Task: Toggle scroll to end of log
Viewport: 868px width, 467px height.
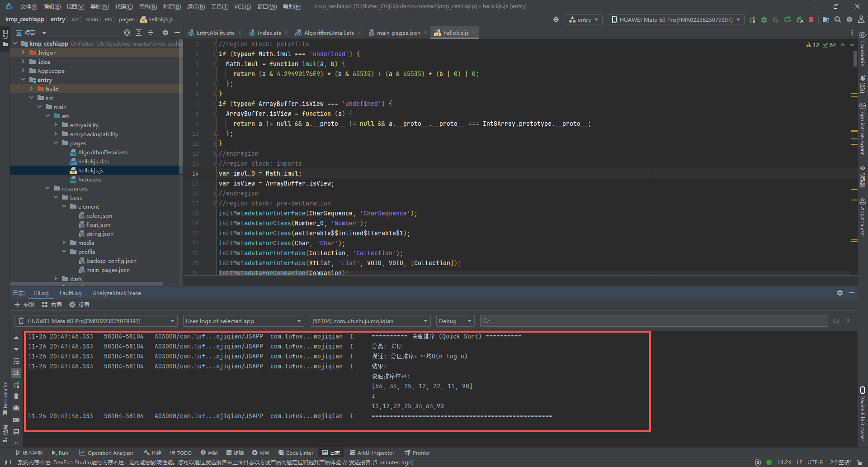Action: [x=16, y=373]
